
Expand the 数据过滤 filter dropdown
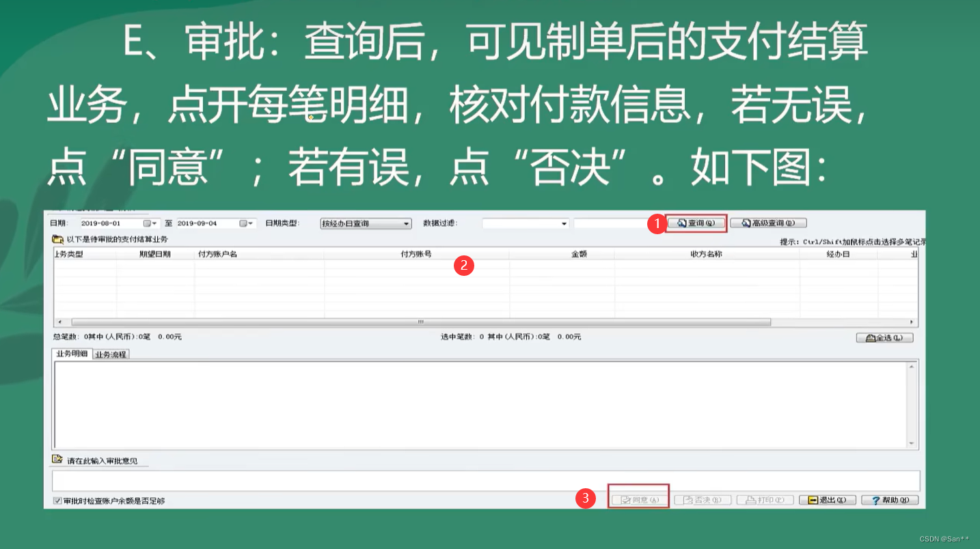pyautogui.click(x=564, y=223)
